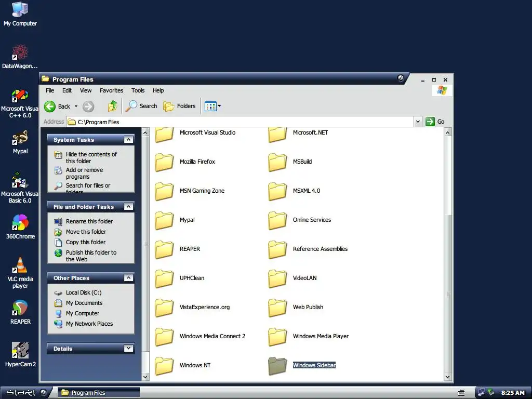The width and height of the screenshot is (532, 399).
Task: Open the View menu
Action: [x=86, y=90]
